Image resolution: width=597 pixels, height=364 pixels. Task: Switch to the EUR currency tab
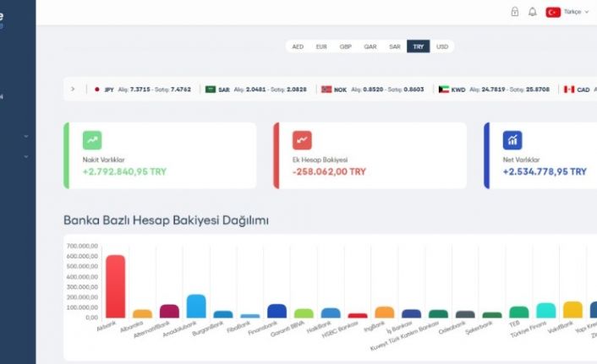point(321,46)
